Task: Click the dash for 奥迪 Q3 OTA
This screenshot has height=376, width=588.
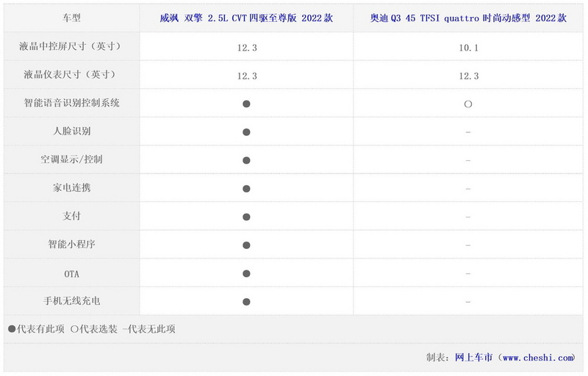Action: (x=468, y=273)
